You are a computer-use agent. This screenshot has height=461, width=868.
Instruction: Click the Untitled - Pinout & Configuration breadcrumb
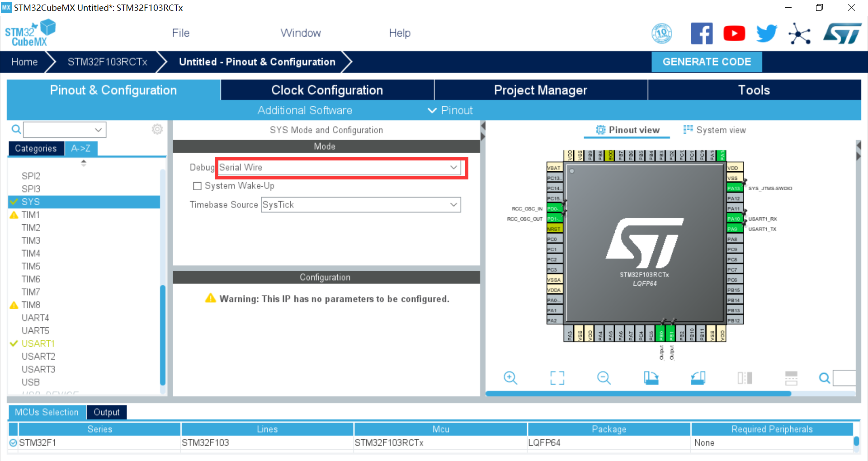click(x=257, y=62)
